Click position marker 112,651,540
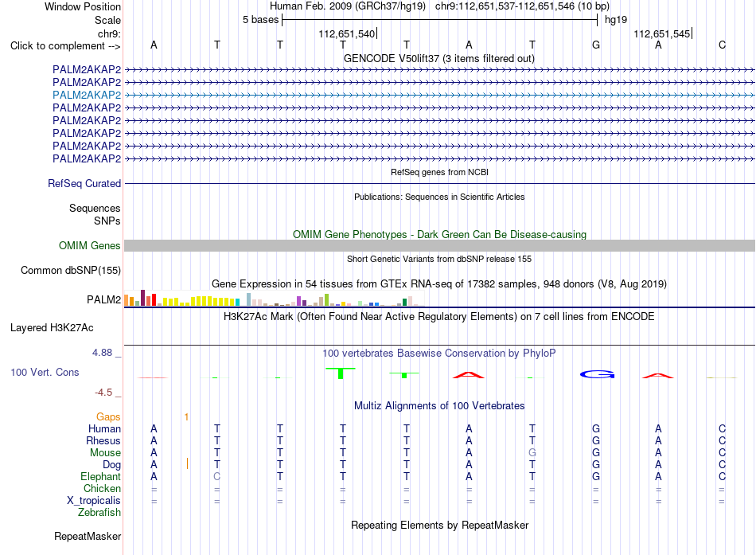The image size is (756, 555). 347,33
